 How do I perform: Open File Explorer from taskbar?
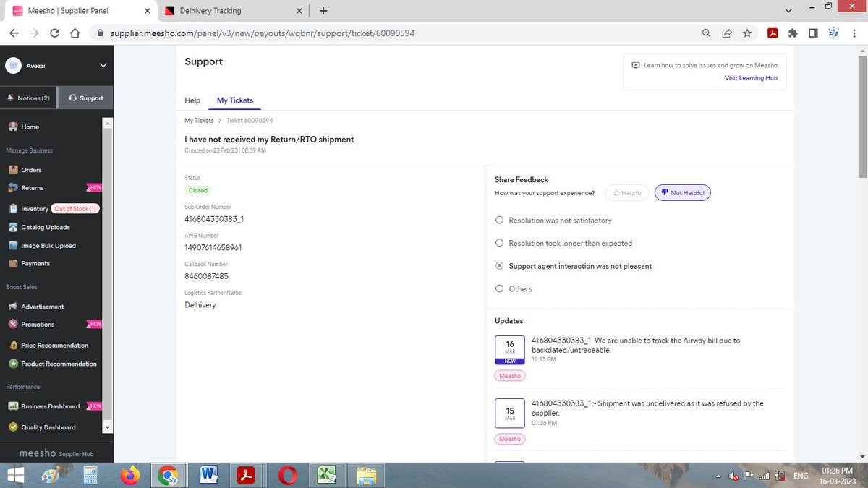coord(366,475)
